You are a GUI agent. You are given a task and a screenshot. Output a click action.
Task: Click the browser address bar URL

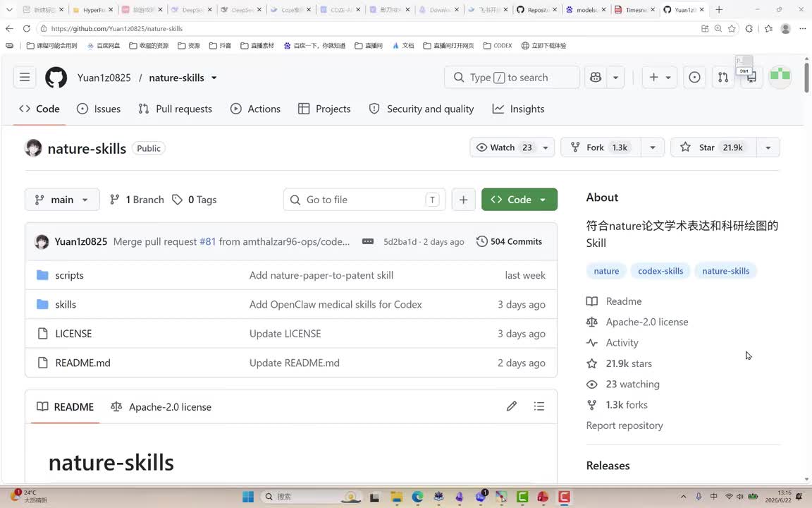tap(117, 28)
